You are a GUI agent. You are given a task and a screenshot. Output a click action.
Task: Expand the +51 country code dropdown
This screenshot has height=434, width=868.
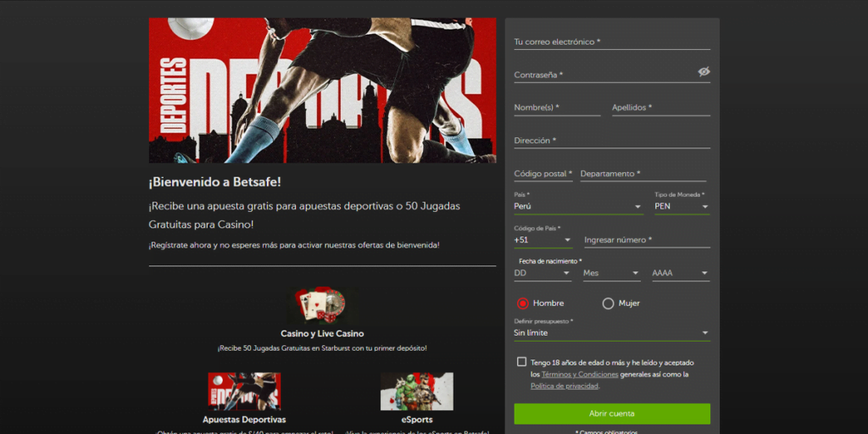click(542, 240)
